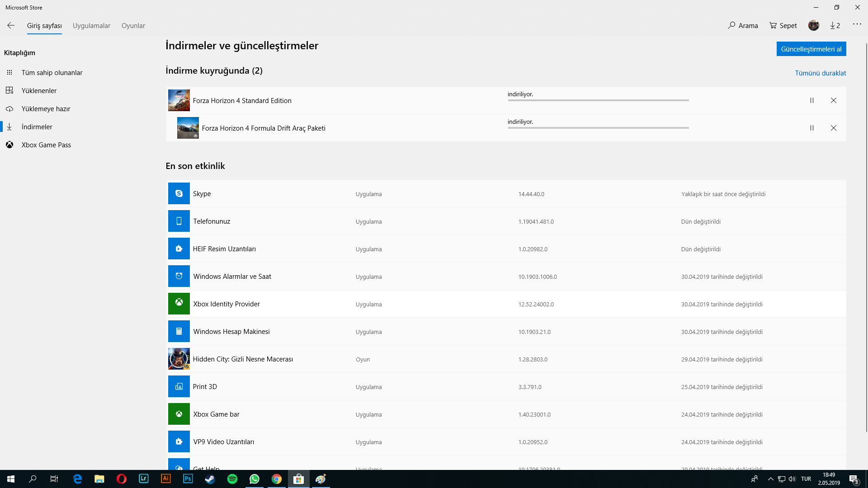Select İndirmeler in sidebar
The height and width of the screenshot is (488, 868).
37,127
